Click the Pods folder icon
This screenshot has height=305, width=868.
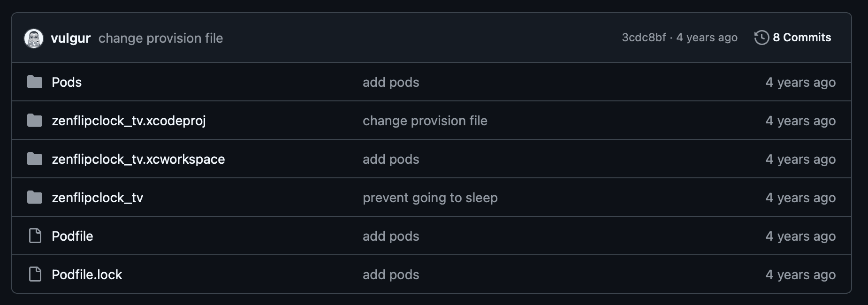[x=35, y=82]
